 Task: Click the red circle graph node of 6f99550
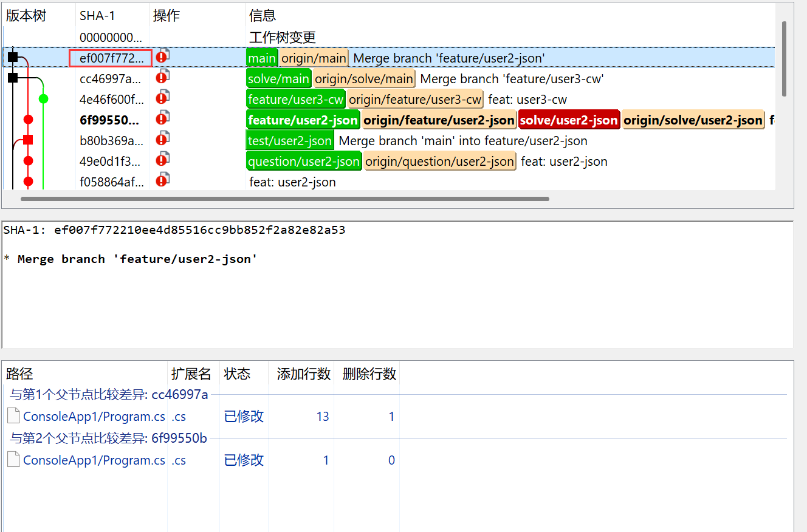(x=28, y=119)
